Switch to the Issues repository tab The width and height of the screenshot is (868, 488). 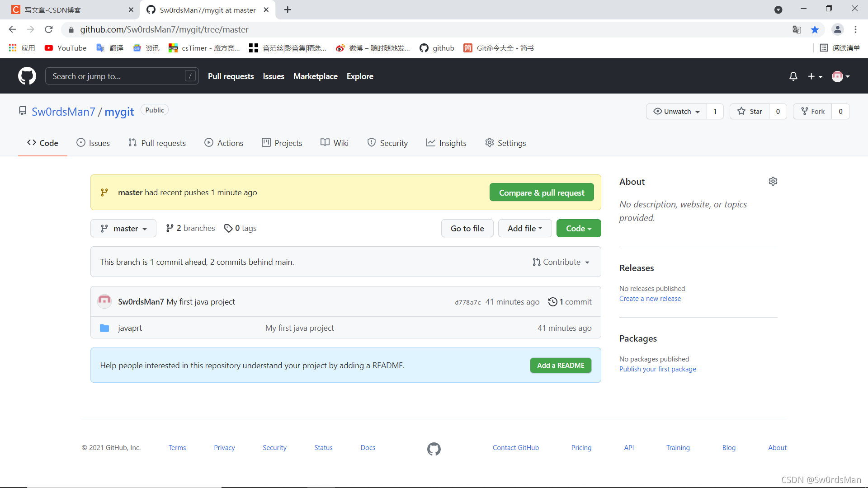coord(93,143)
